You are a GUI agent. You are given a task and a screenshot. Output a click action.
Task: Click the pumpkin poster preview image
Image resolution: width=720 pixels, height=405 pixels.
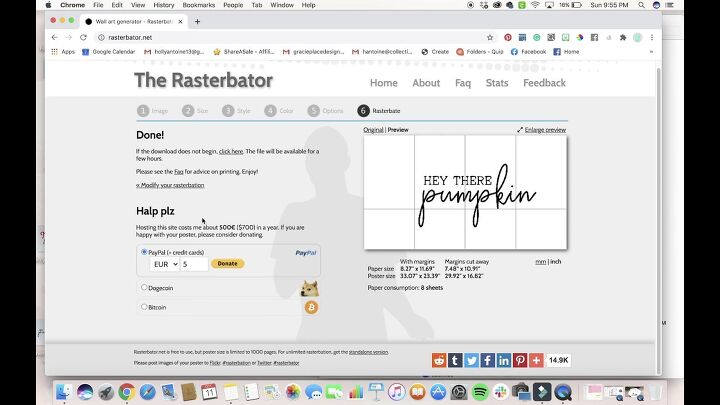pyautogui.click(x=465, y=192)
